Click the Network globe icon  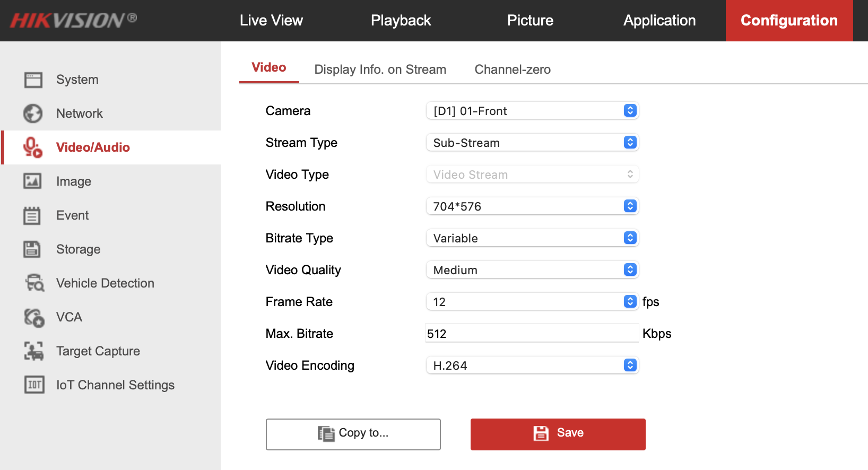pyautogui.click(x=33, y=114)
